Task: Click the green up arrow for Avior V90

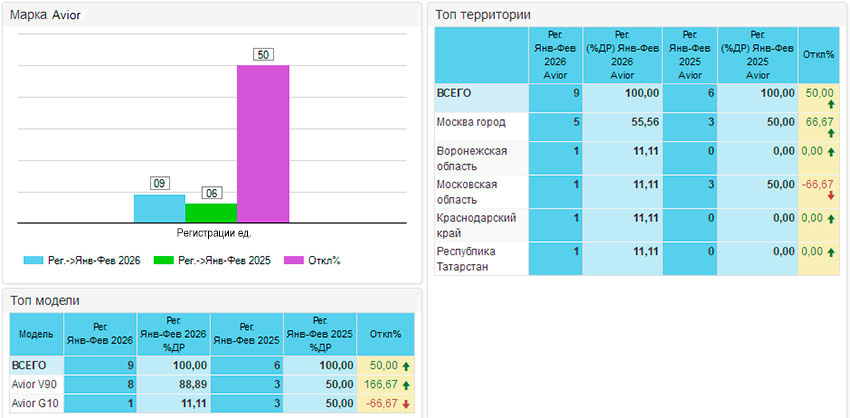Action: [406, 384]
